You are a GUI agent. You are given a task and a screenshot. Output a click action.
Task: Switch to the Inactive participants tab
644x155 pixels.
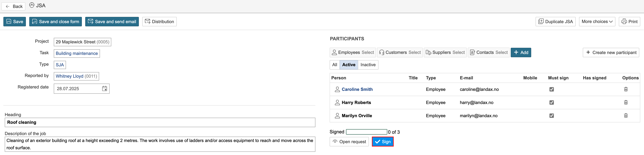(368, 65)
